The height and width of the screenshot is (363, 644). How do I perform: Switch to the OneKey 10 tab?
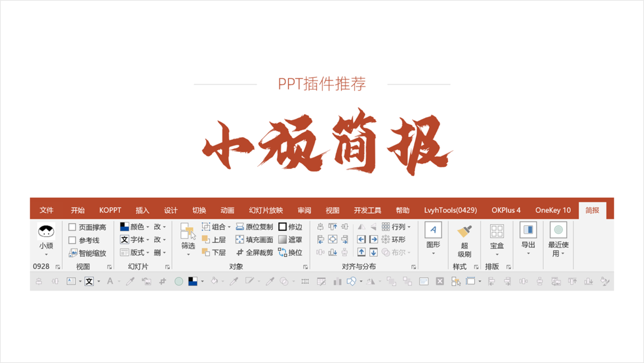[553, 210]
